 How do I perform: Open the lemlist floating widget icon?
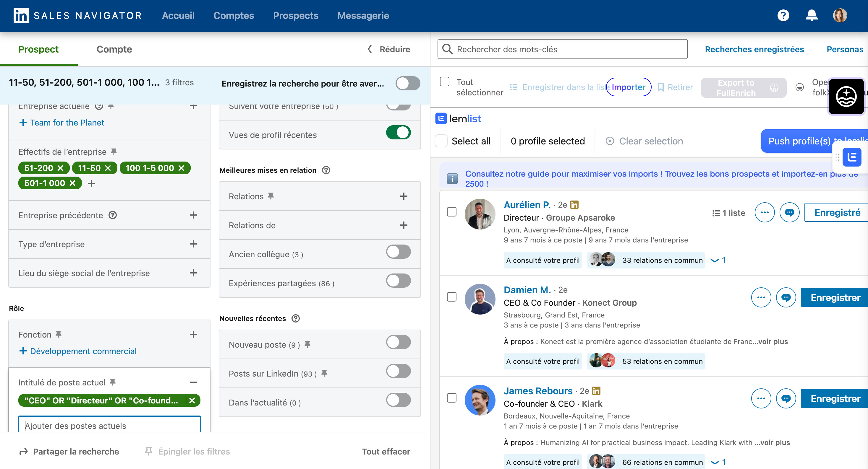point(851,157)
